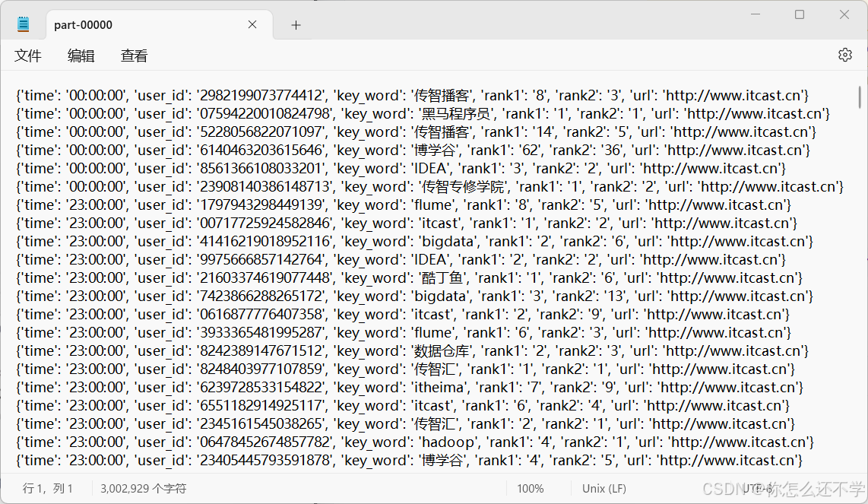Click the line with rank1 '62'
The width and height of the screenshot is (868, 504).
click(413, 150)
